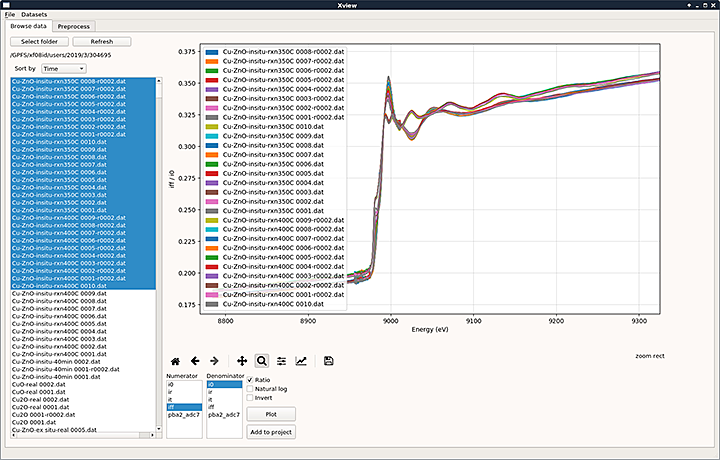Enable the Natural log checkbox
The image size is (720, 460).
pyautogui.click(x=251, y=389)
